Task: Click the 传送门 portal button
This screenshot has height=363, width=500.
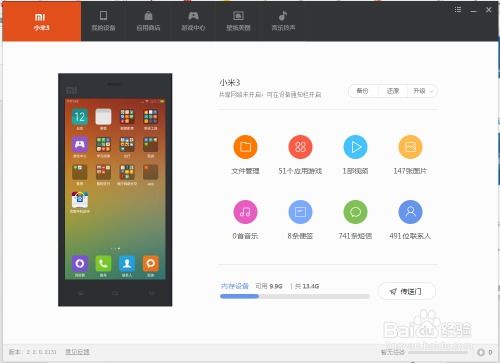Action: (x=407, y=291)
